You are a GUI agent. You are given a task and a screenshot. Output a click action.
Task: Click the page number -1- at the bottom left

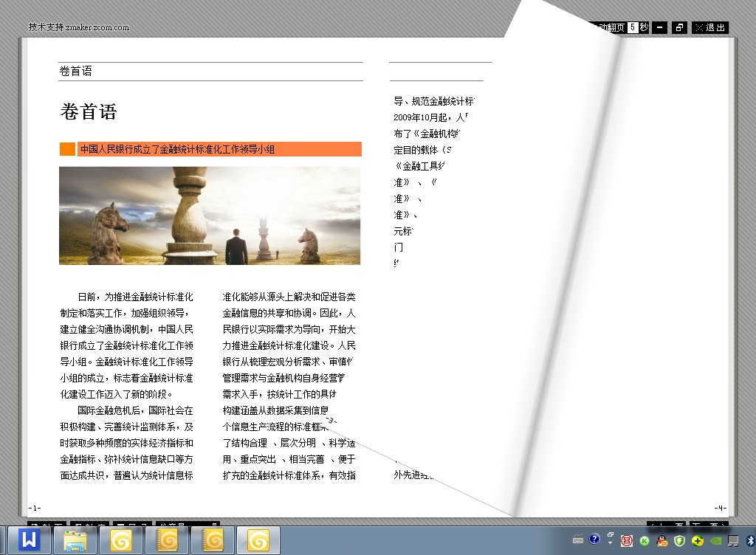(35, 508)
